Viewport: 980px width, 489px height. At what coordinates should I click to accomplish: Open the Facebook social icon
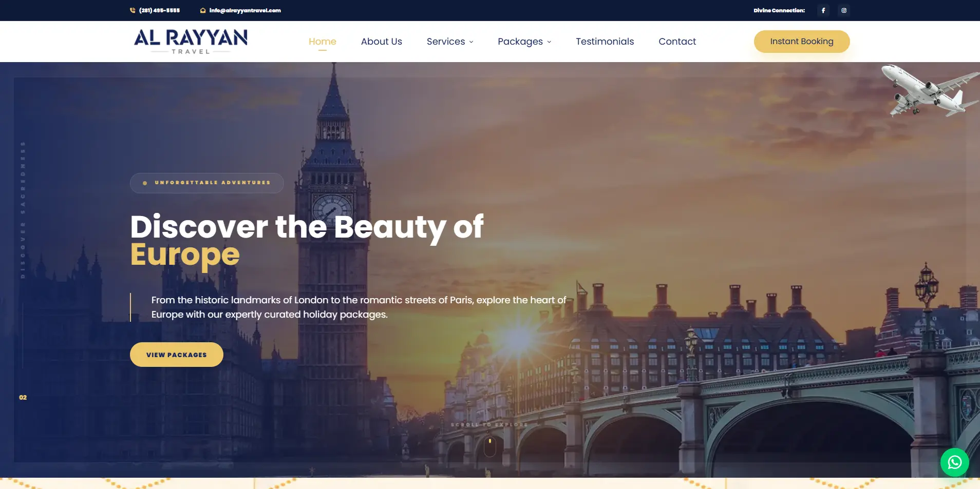coord(823,10)
